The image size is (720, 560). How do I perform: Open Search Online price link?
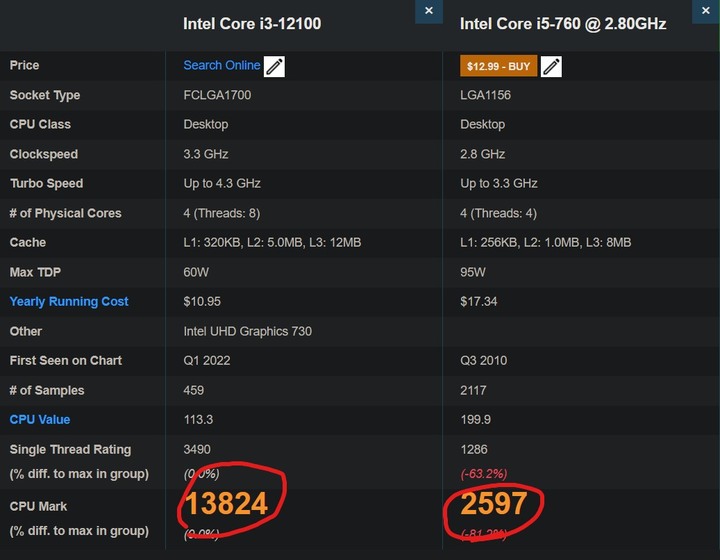click(222, 65)
